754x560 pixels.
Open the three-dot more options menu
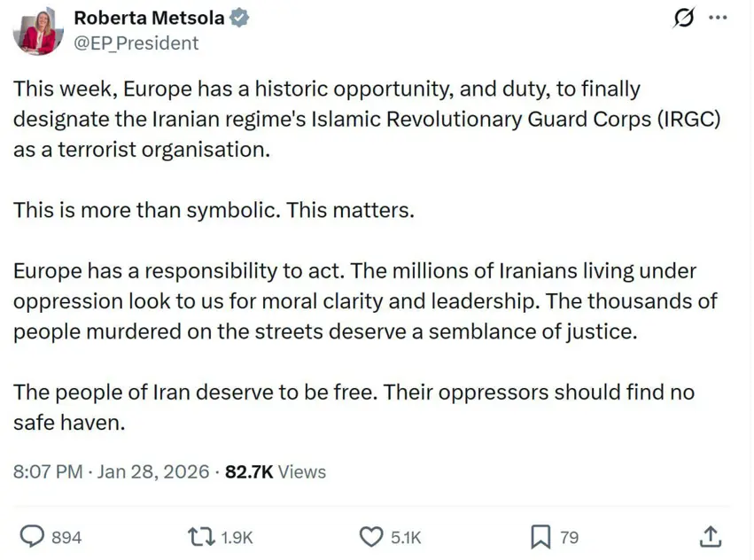tap(718, 18)
